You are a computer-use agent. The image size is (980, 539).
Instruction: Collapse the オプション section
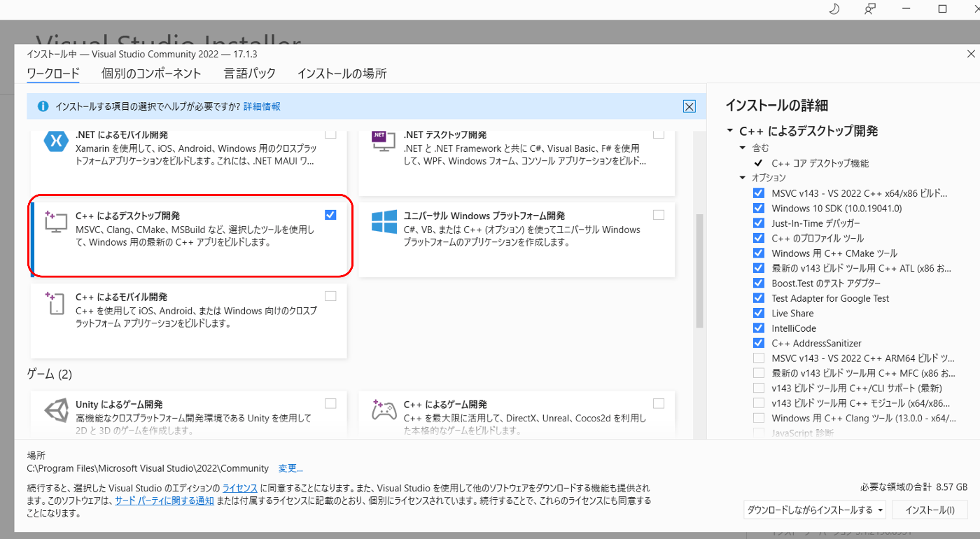coord(743,178)
